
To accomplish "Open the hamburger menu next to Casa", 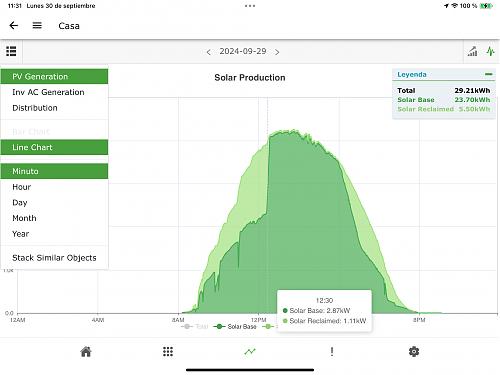I will point(37,26).
